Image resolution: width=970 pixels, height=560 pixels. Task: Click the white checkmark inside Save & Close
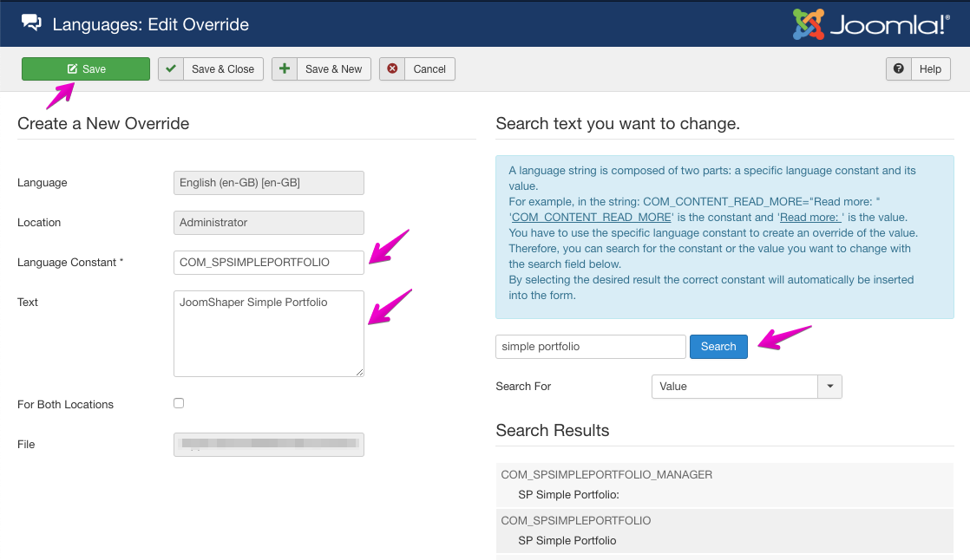click(170, 68)
